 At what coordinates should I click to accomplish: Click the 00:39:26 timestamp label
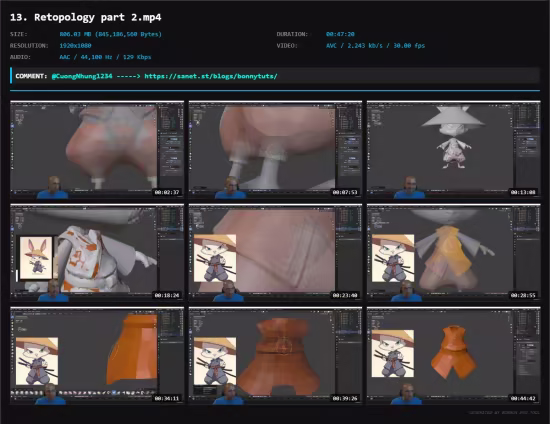(x=345, y=398)
